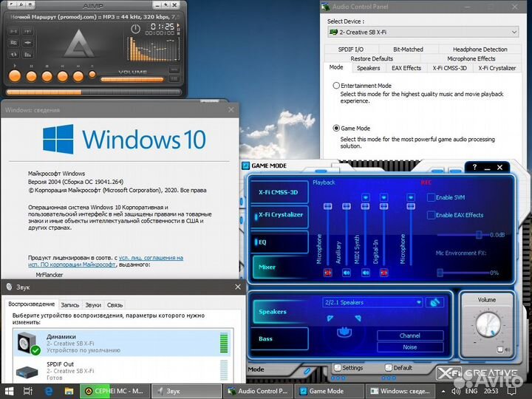Expand recording Microphone options arrow
The width and height of the screenshot is (532, 399).
click(411, 197)
